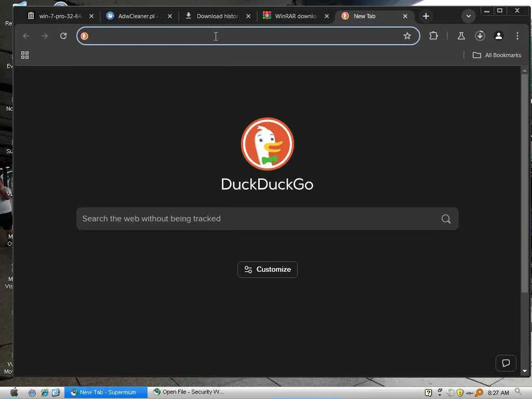This screenshot has height=399, width=532.
Task: Close the Download history tab
Action: (248, 16)
